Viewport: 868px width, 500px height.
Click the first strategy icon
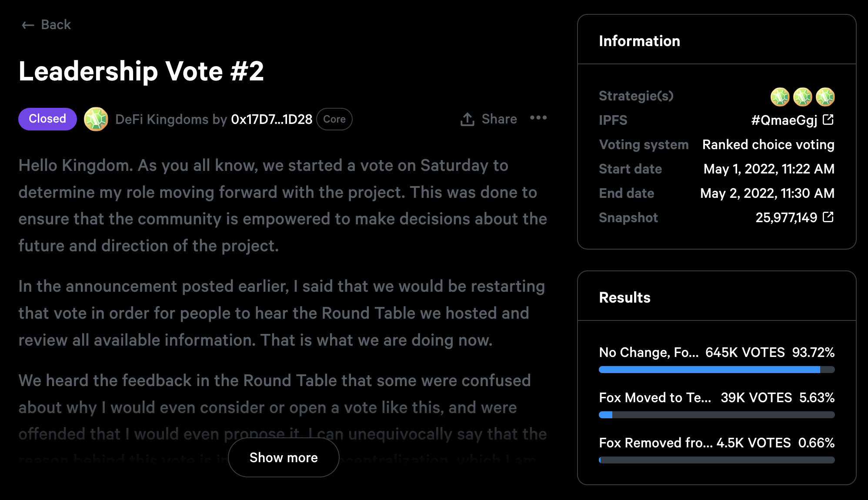(780, 97)
